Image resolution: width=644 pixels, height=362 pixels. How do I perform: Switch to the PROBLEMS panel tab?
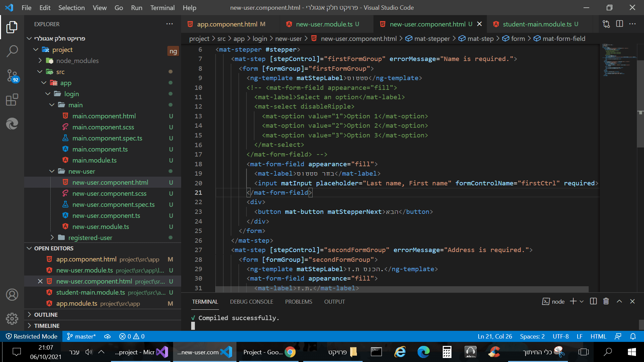click(x=298, y=302)
